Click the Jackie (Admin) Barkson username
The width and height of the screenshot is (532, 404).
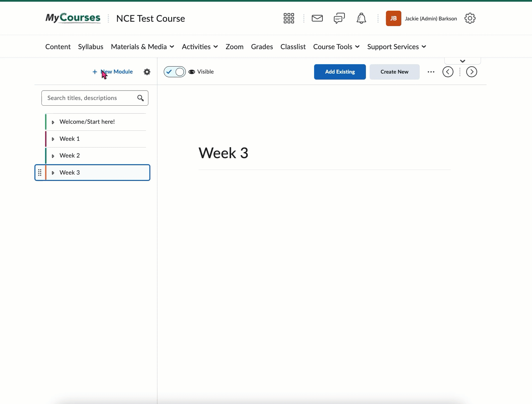pyautogui.click(x=431, y=19)
